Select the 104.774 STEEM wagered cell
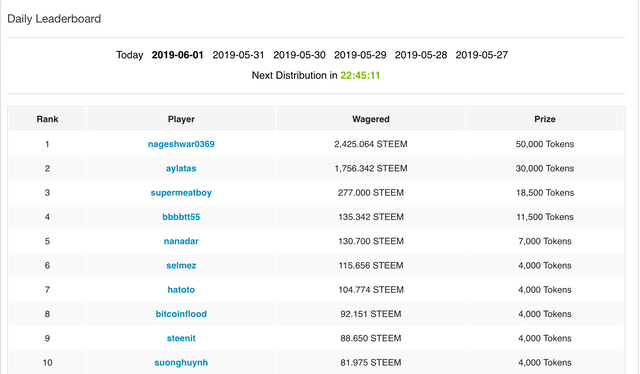Screen dimensions: 640x374 (371, 290)
